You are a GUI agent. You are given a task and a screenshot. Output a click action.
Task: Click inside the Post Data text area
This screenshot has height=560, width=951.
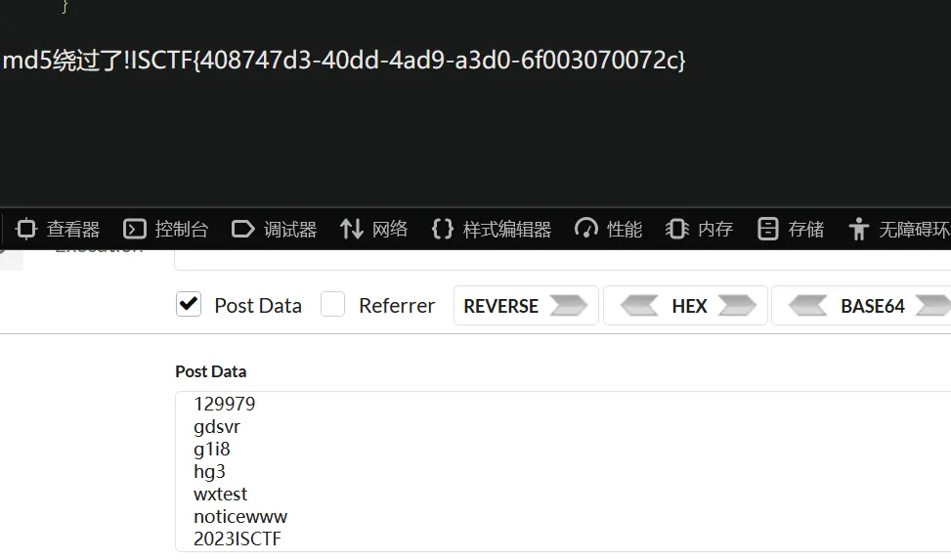tap(563, 471)
